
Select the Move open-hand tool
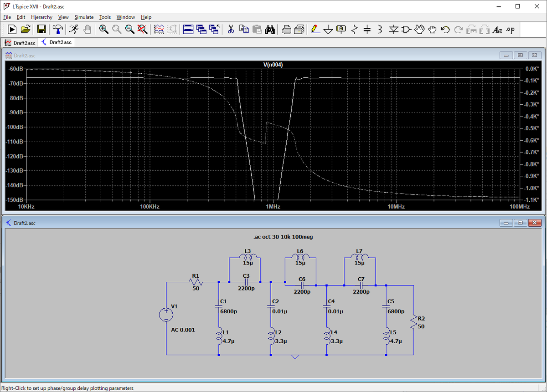(420, 29)
